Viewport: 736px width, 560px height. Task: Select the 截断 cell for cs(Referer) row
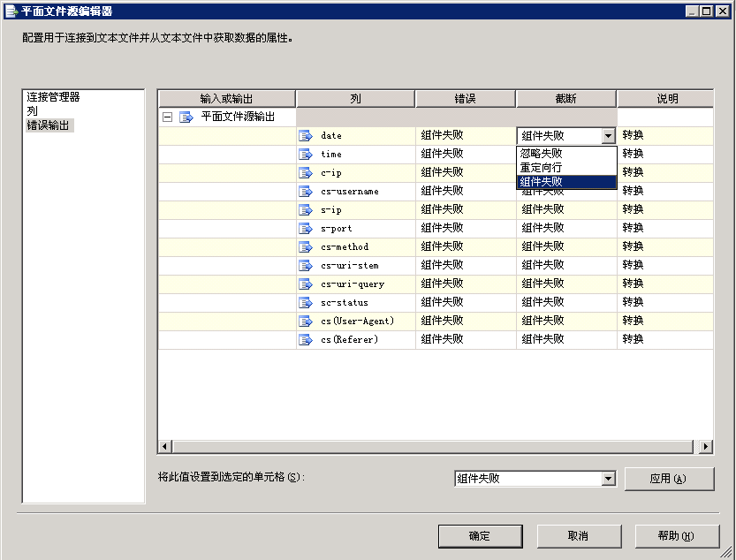tap(566, 339)
